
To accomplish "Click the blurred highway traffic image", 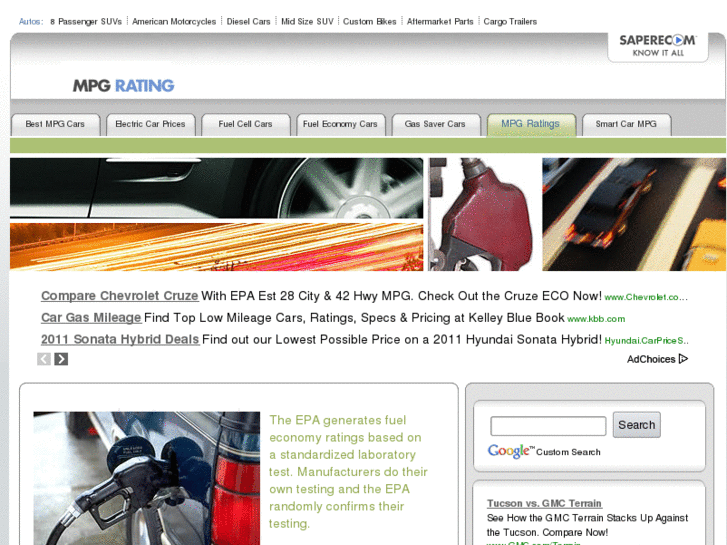I will (x=634, y=214).
